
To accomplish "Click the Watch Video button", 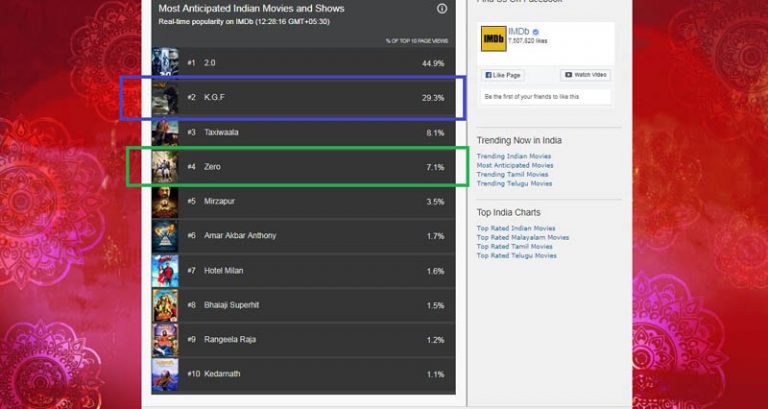I will pos(585,75).
